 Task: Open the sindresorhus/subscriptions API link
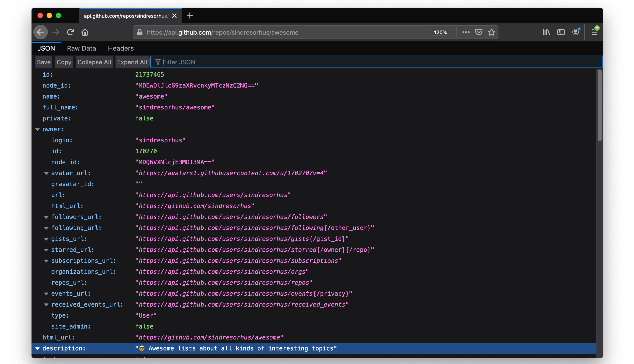(x=238, y=261)
